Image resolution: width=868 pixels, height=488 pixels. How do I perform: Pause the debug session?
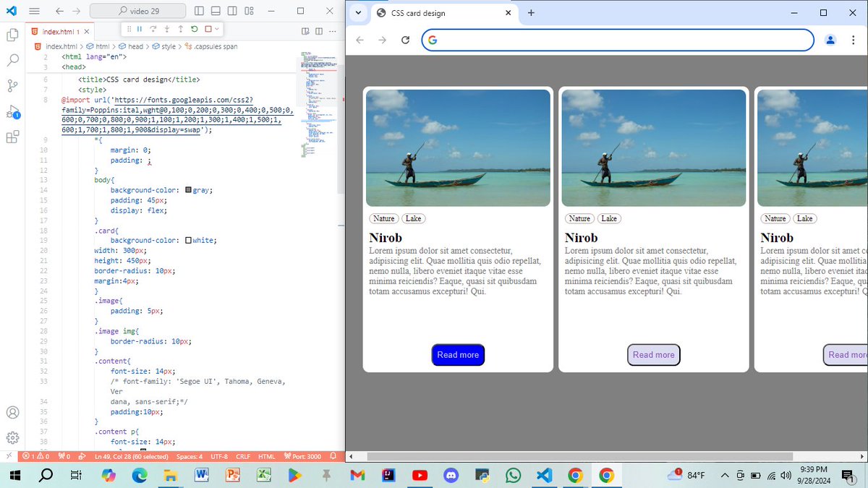(x=140, y=29)
